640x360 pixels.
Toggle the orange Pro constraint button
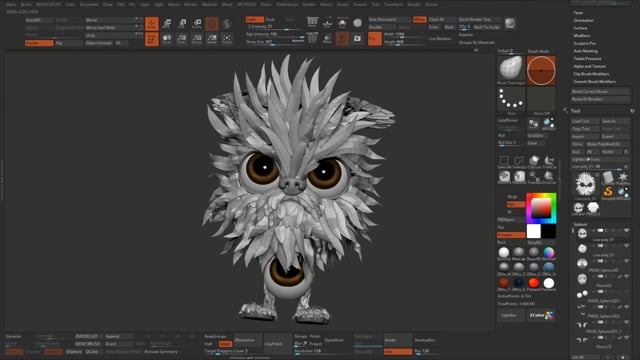pos(375,39)
